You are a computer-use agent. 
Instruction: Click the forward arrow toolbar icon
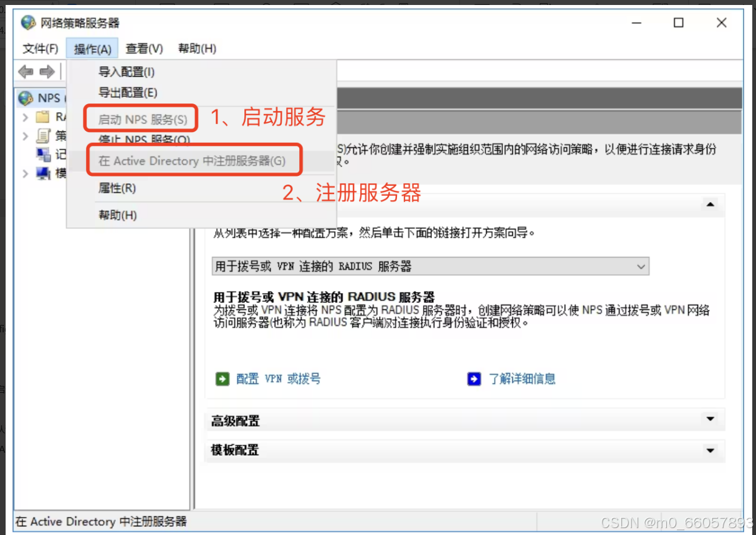click(x=47, y=72)
